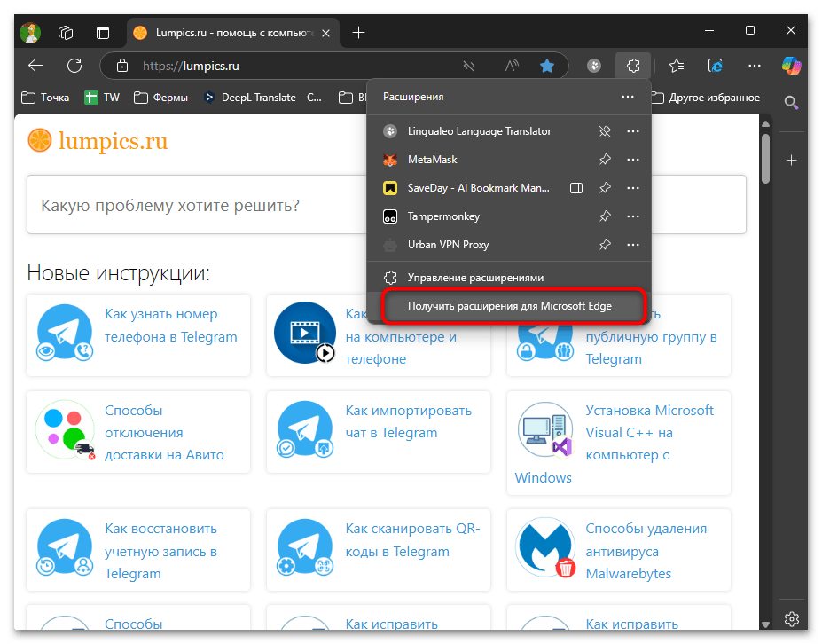Go back with the back arrow
The image size is (822, 644).
pos(35,66)
